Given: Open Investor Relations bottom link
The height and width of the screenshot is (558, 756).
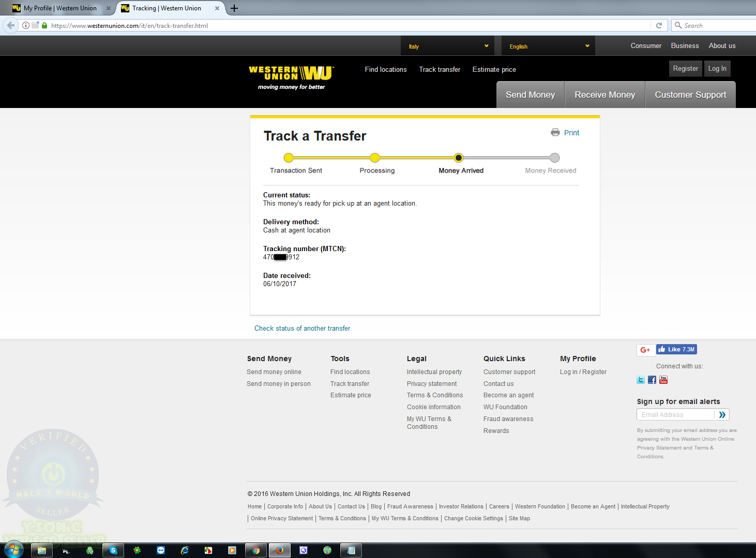Looking at the screenshot, I should pos(461,506).
